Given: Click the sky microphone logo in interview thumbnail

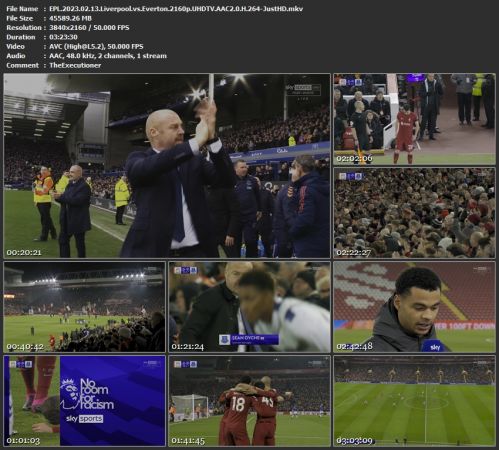Looking at the screenshot, I should pos(435,347).
